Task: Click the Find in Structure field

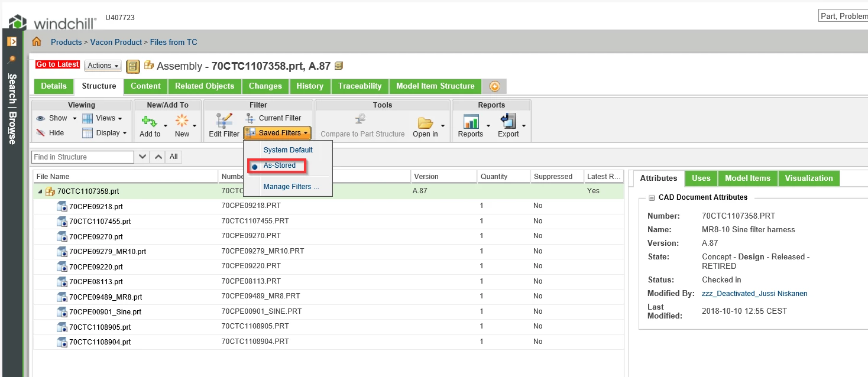Action: click(83, 157)
